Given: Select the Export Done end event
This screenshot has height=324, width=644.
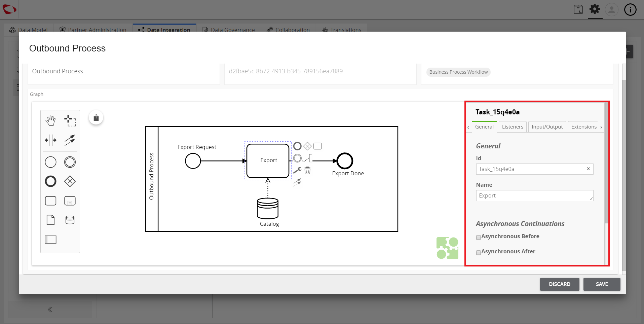Looking at the screenshot, I should pyautogui.click(x=345, y=161).
